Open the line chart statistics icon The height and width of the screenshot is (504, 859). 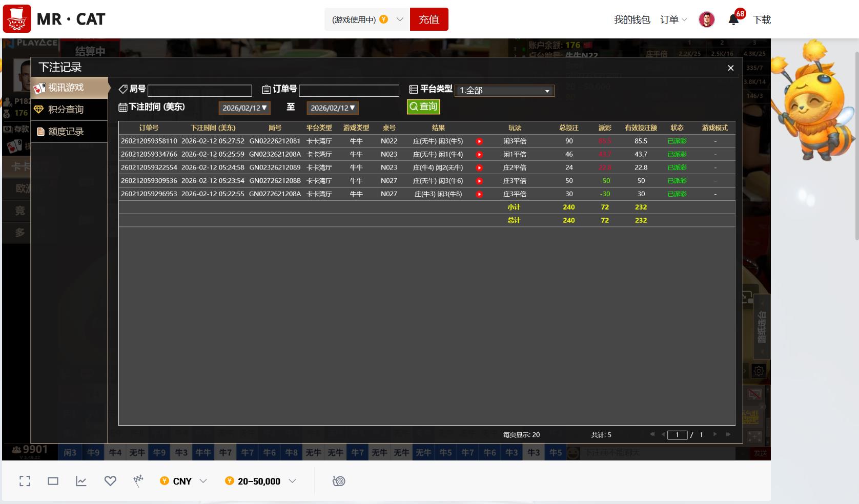[81, 481]
